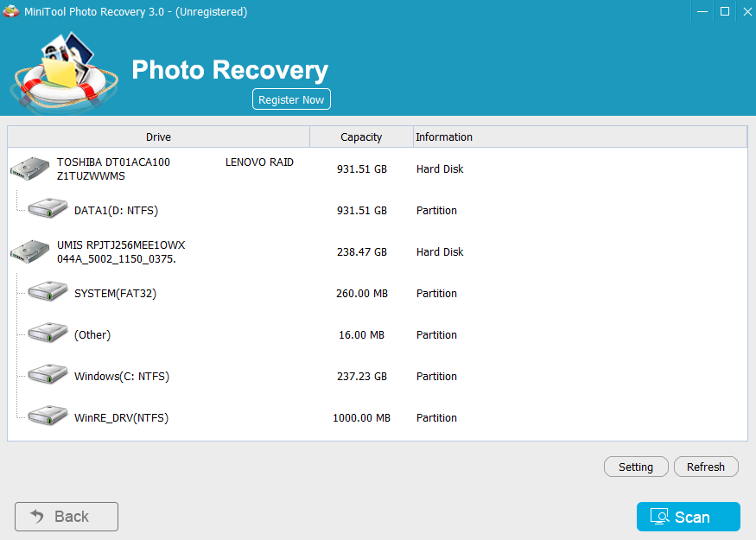Image resolution: width=756 pixels, height=540 pixels.
Task: Click the 237.23 GB capacity value
Action: pos(362,376)
